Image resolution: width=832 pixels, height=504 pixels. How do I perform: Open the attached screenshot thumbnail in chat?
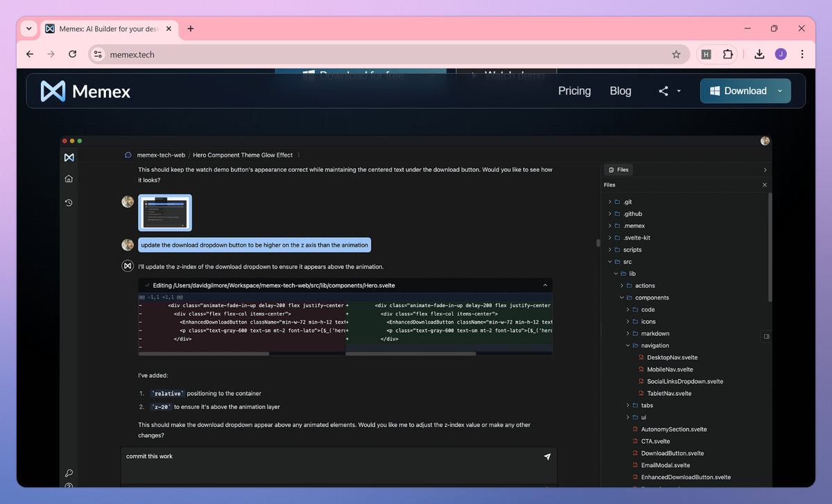165,212
